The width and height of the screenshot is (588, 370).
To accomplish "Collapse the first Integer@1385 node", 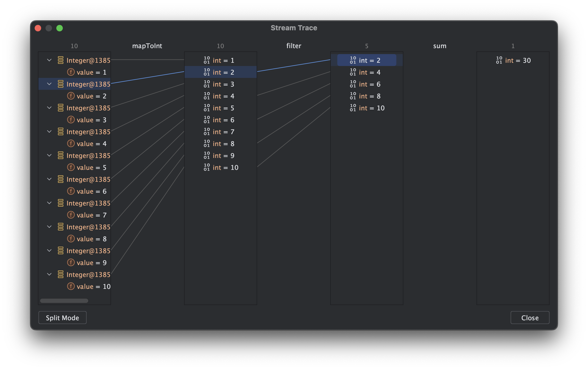I will coord(49,60).
